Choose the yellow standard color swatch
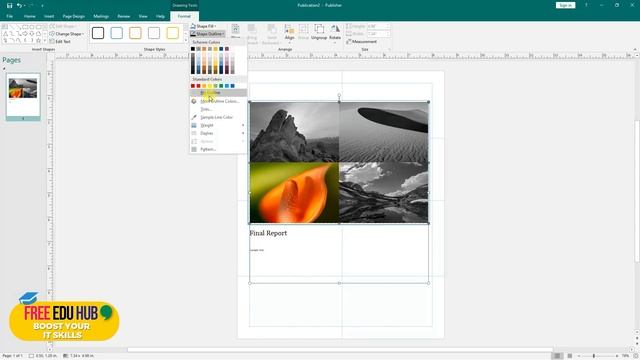Screen dimensions: 640x360 pos(210,86)
